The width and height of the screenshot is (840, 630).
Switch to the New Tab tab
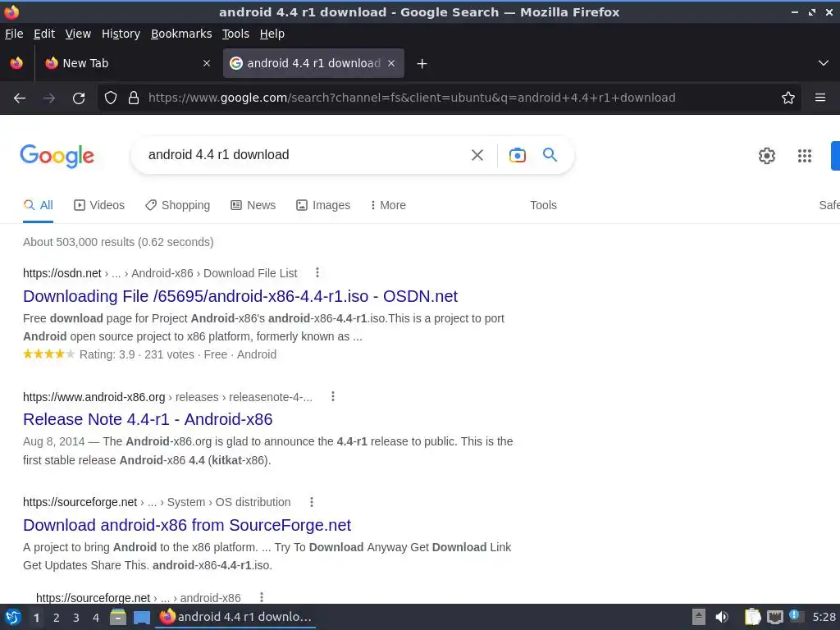pyautogui.click(x=127, y=63)
